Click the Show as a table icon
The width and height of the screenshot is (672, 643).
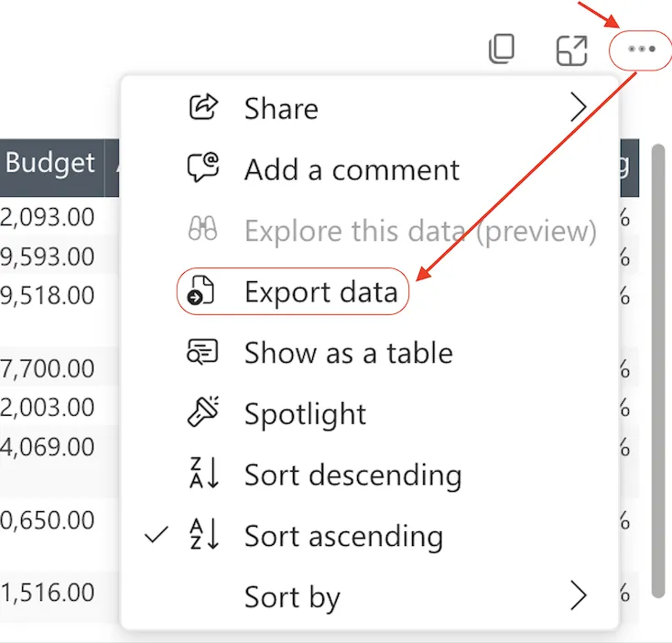(x=202, y=352)
